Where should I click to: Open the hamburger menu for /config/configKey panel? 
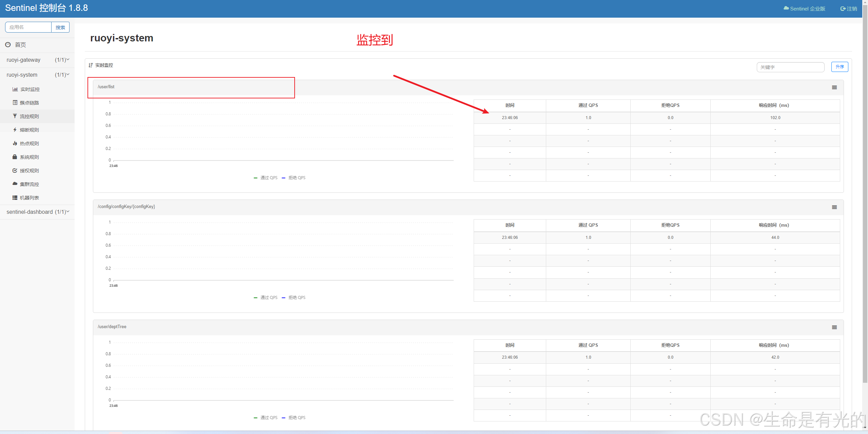pos(834,207)
